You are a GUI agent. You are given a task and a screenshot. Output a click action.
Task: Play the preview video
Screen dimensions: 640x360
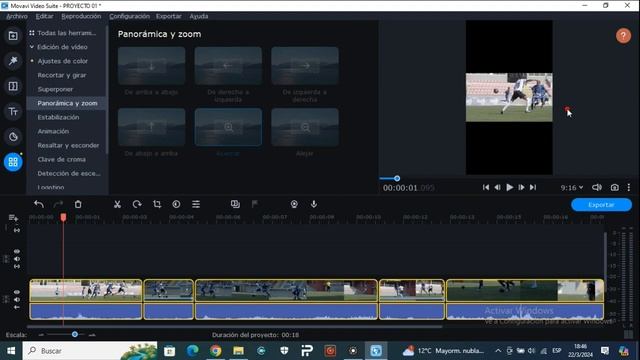pyautogui.click(x=509, y=187)
